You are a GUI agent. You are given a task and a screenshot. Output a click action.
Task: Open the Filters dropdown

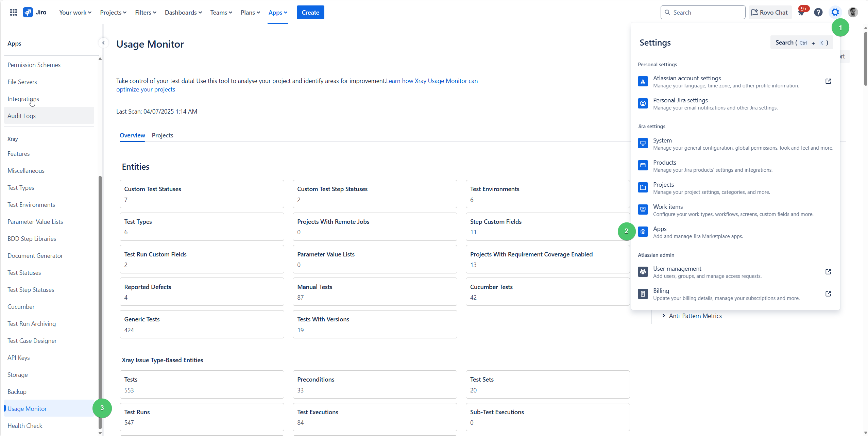(x=146, y=13)
